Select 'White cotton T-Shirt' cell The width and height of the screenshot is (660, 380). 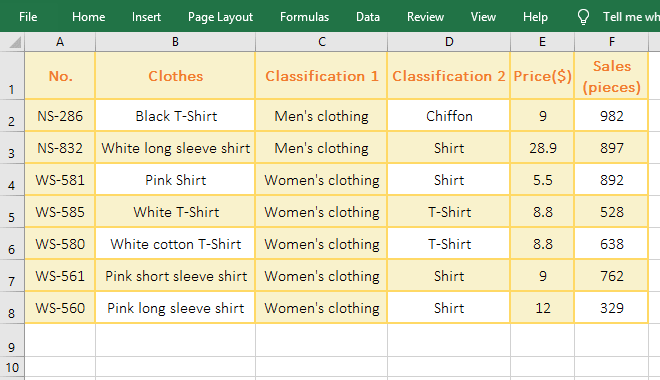pyautogui.click(x=175, y=244)
